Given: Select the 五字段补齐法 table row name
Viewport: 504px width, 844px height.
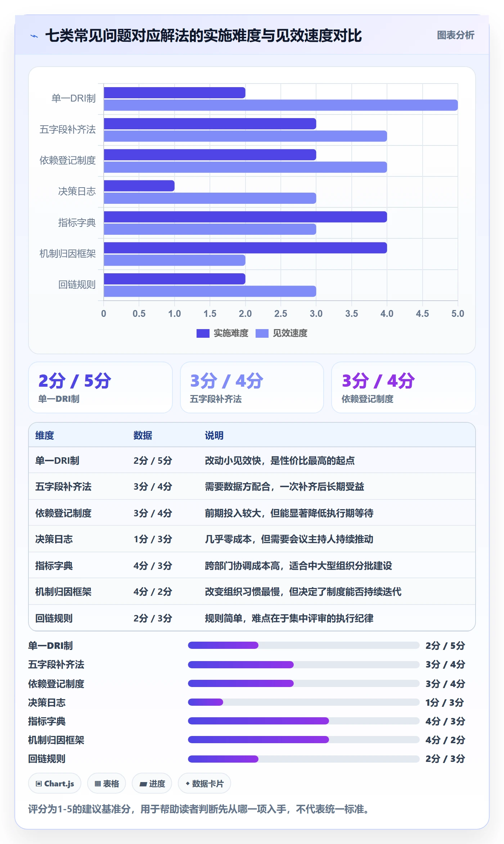Looking at the screenshot, I should tap(63, 486).
